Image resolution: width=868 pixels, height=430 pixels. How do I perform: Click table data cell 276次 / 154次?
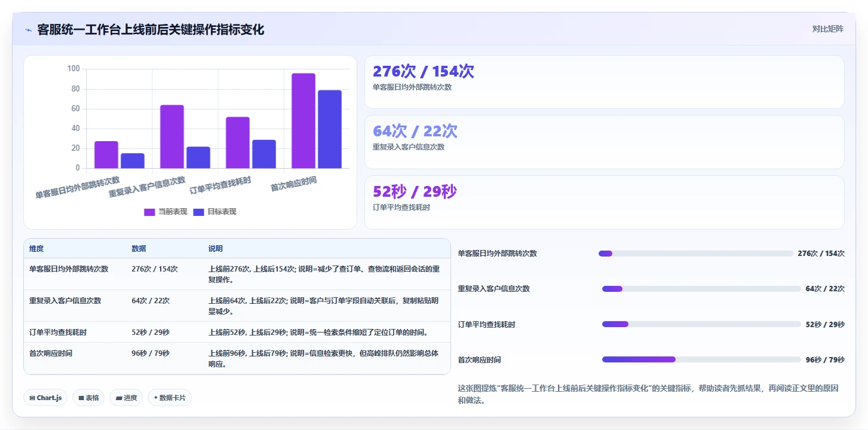[155, 269]
